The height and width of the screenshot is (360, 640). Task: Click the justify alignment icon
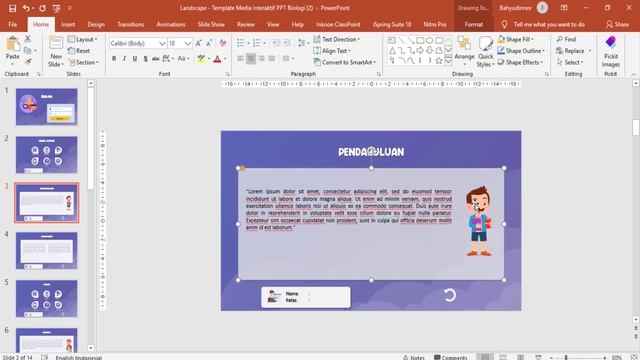(271, 59)
